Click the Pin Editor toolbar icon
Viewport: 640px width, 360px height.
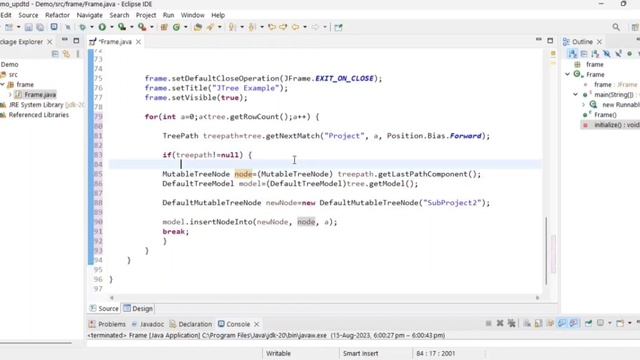tap(338, 27)
